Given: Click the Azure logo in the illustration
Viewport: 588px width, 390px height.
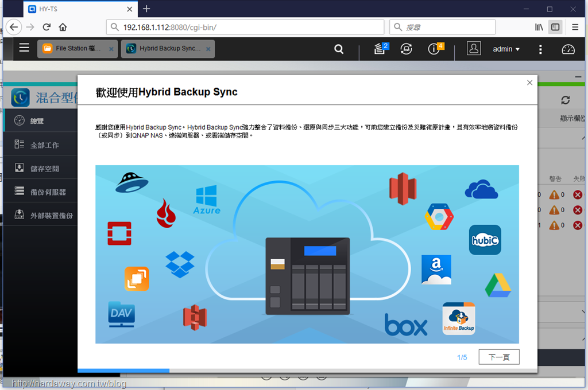Looking at the screenshot, I should [207, 200].
